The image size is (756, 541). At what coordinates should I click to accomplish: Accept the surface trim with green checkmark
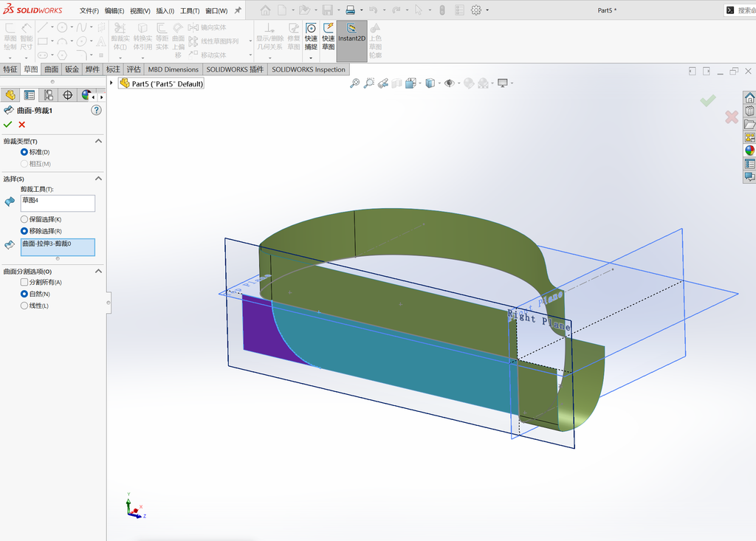[7, 125]
